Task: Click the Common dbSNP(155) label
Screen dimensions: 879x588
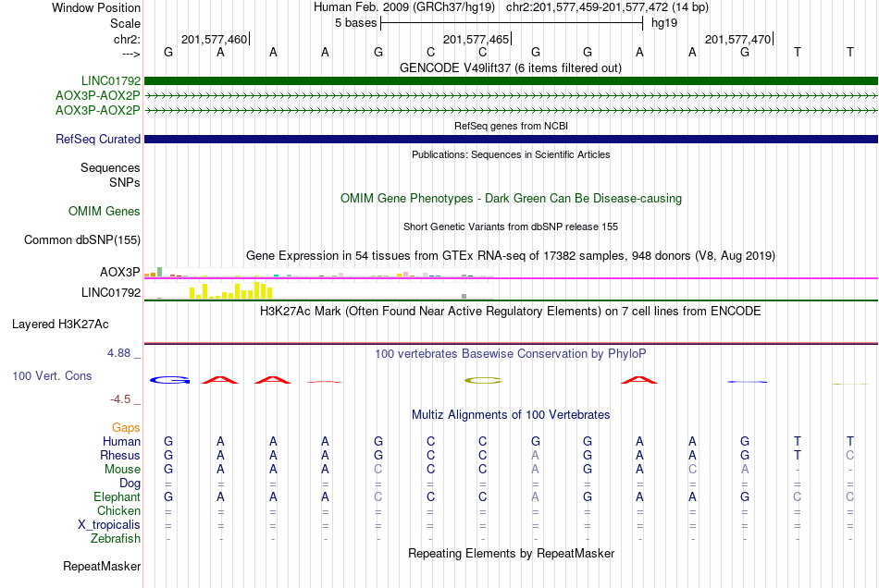Action: point(82,240)
